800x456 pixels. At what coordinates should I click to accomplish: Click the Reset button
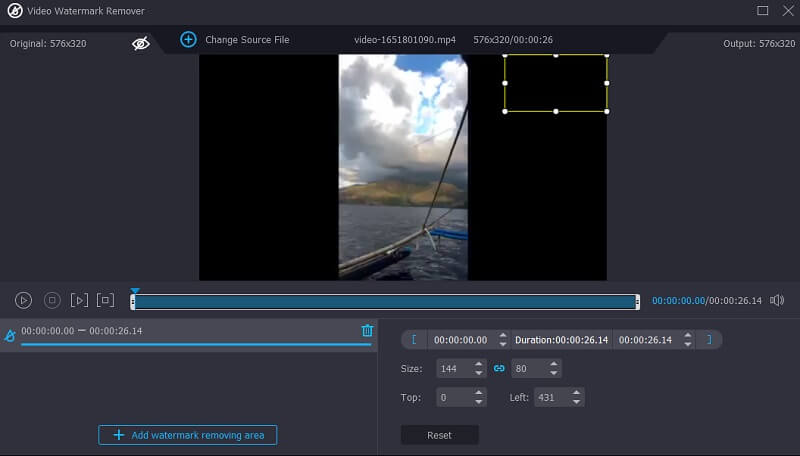439,435
